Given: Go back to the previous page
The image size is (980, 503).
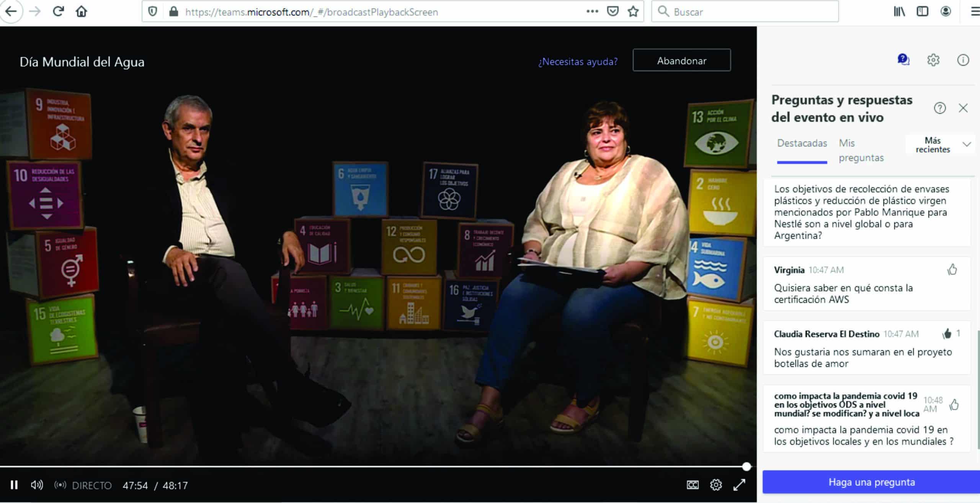Looking at the screenshot, I should [11, 11].
